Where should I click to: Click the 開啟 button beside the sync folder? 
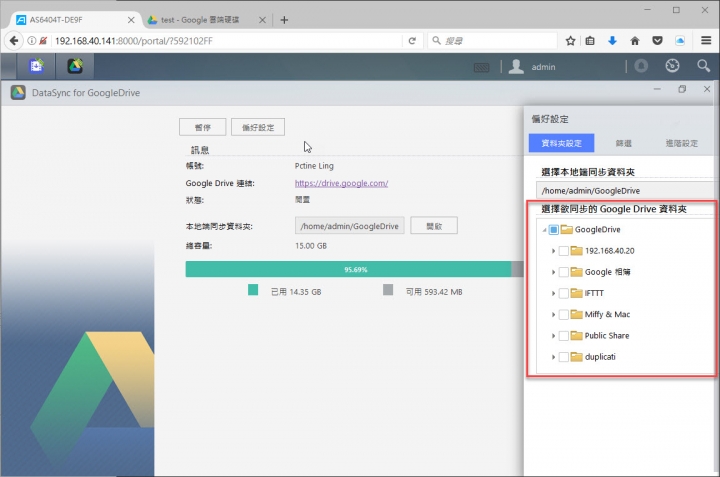tap(434, 226)
